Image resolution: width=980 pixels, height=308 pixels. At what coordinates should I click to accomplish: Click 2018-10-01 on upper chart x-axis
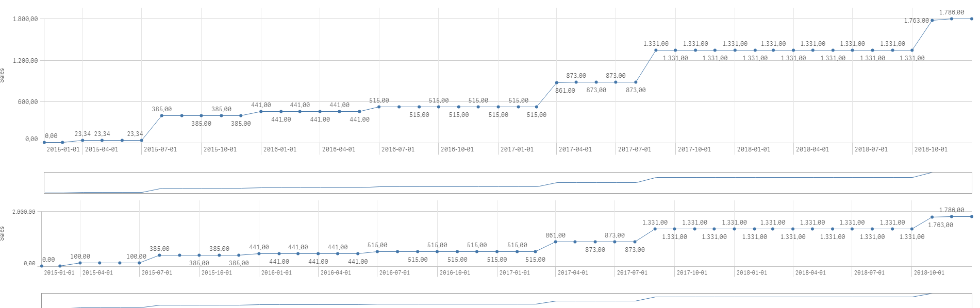(x=931, y=149)
